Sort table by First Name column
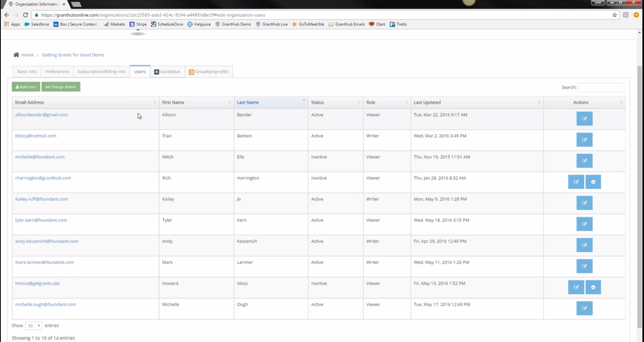This screenshot has height=342, width=644. point(196,102)
